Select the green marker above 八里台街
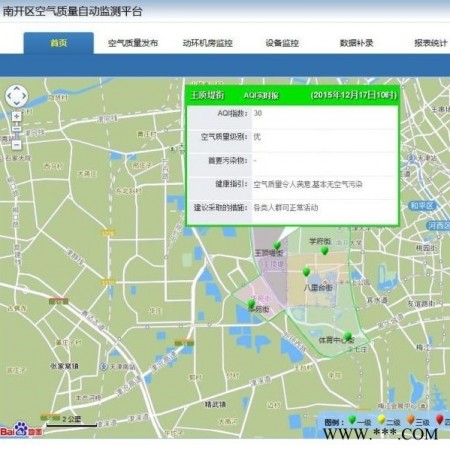 [306, 272]
